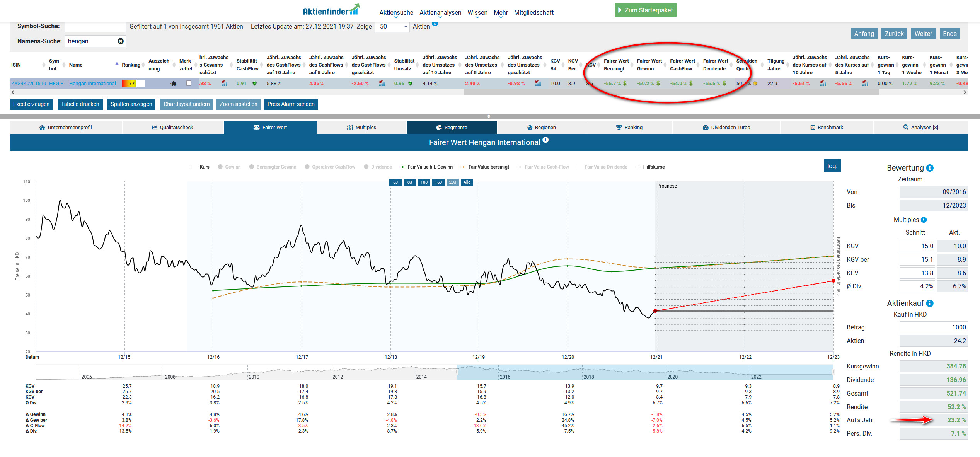Expand the Aktiensuche menu
This screenshot has height=457, width=980.
tap(396, 13)
